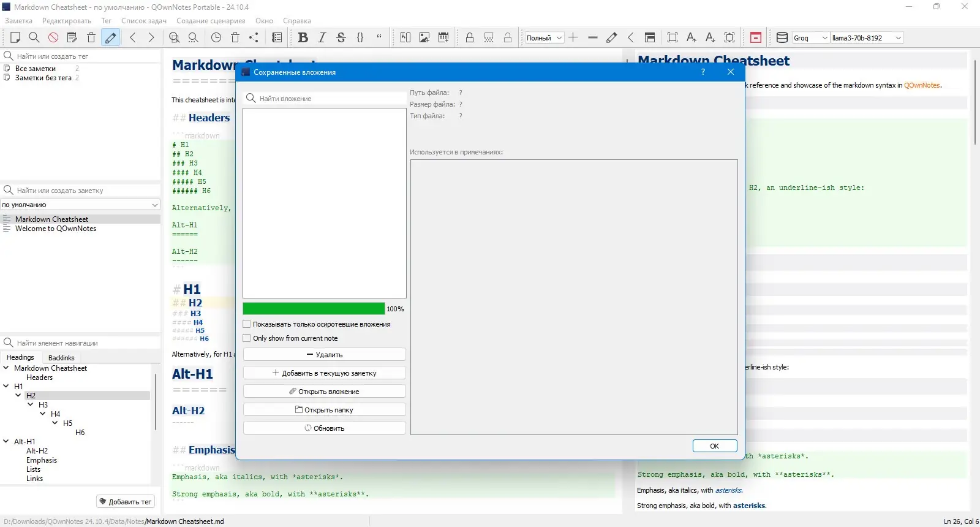The width and height of the screenshot is (980, 527).
Task: Click the two-column layout toolbar icon
Action: [x=405, y=37]
